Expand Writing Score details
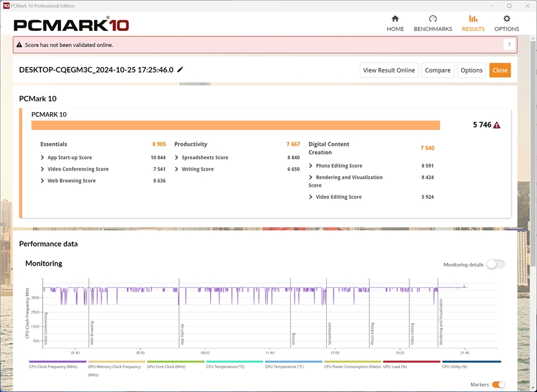The height and width of the screenshot is (392, 537). point(177,169)
